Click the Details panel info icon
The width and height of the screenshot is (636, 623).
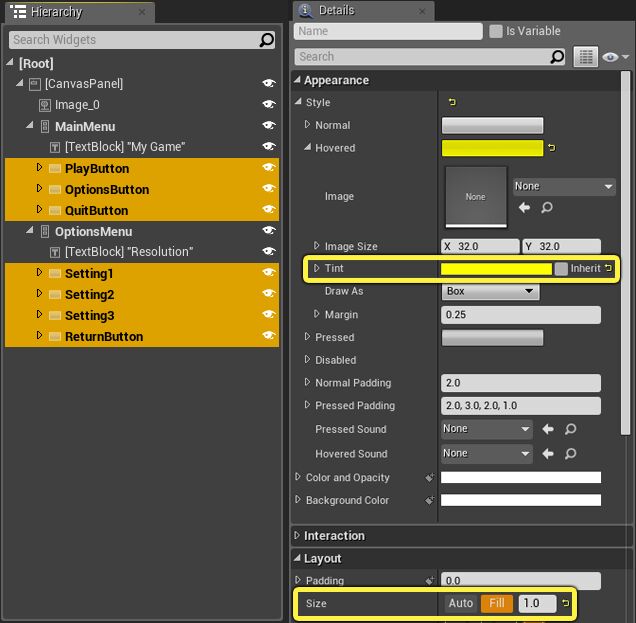pos(305,11)
